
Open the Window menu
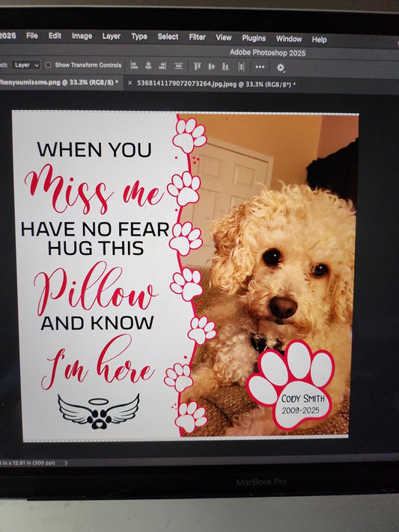pos(289,39)
